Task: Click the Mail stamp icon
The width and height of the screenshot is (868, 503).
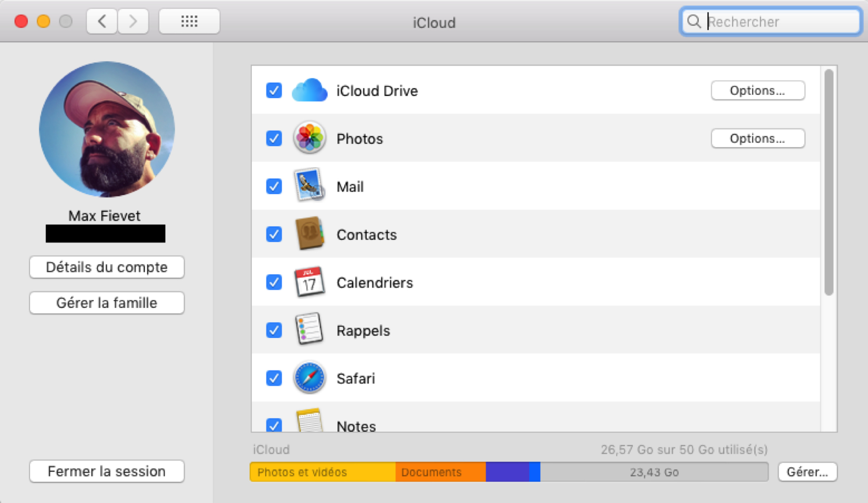Action: (x=309, y=185)
